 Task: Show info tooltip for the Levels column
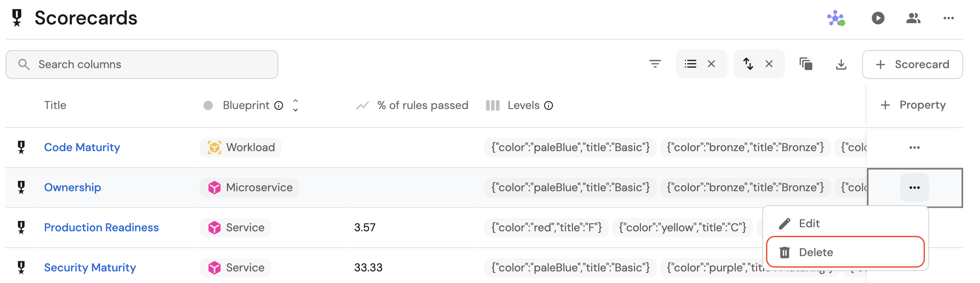549,105
